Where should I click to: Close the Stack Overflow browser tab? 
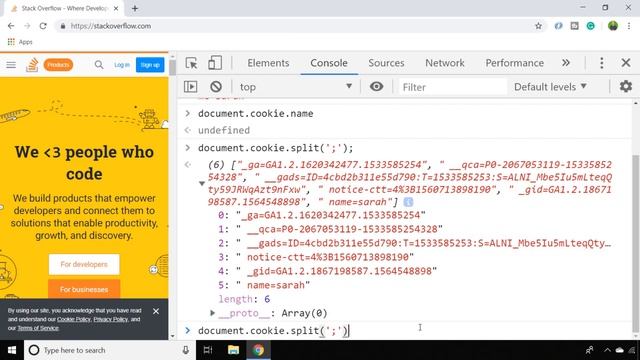[116, 8]
